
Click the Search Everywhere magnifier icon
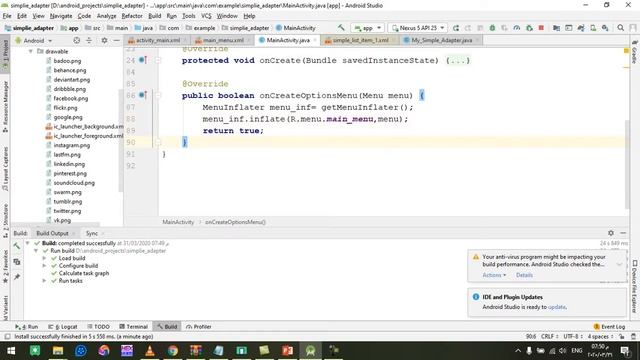[620, 28]
